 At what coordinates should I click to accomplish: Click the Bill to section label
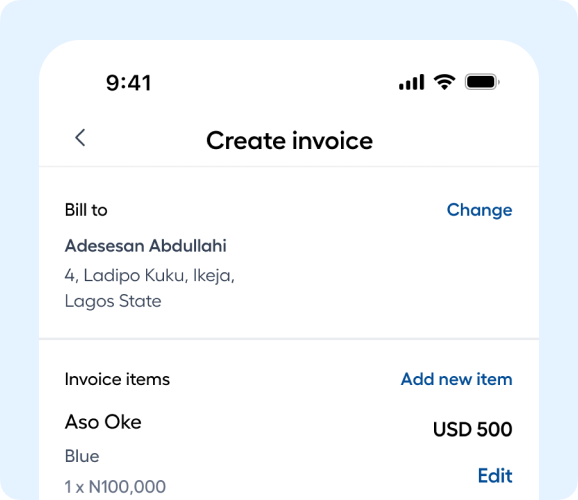click(86, 210)
